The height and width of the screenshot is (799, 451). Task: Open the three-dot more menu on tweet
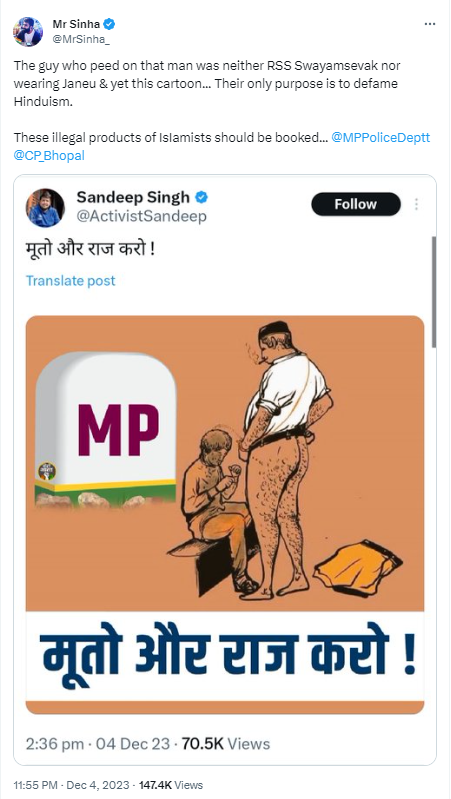point(430,24)
